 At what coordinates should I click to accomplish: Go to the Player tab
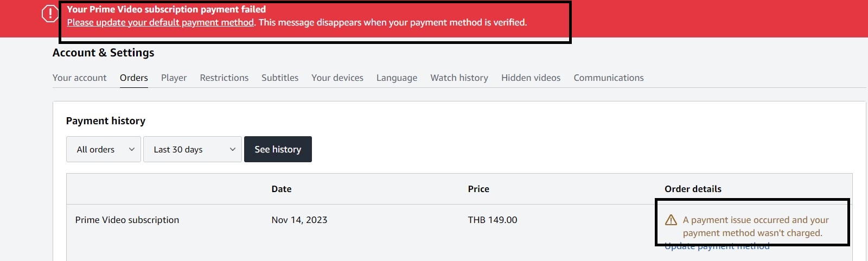click(x=174, y=78)
